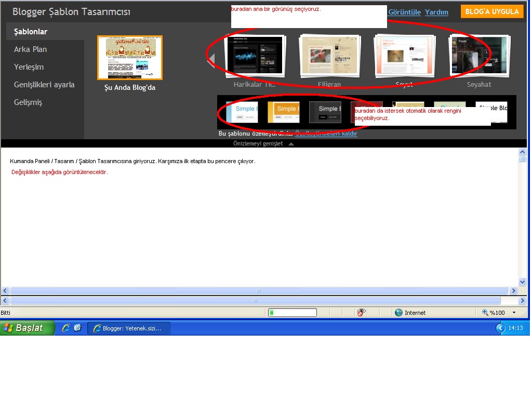Choose the Soyut template thumbnail
The image size is (532, 399).
tap(404, 55)
